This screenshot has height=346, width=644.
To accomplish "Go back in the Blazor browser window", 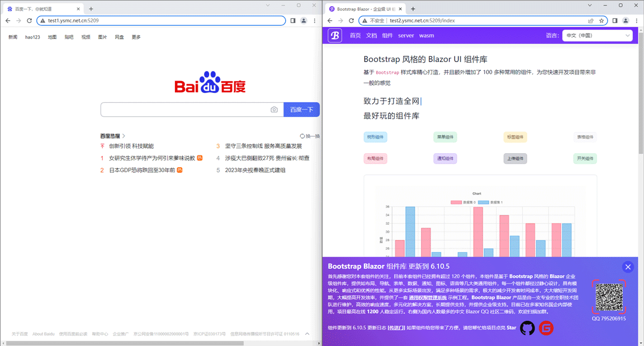I will [x=330, y=21].
